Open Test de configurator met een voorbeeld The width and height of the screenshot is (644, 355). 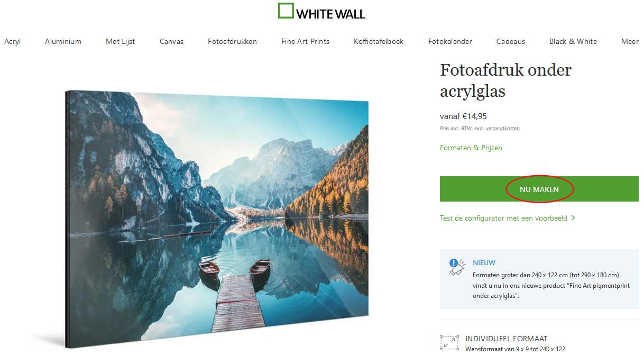(503, 218)
